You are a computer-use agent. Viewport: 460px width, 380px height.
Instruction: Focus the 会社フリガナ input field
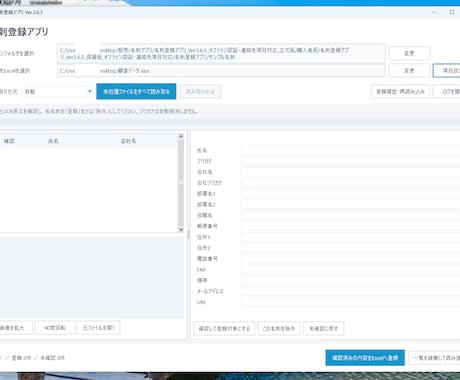351,183
